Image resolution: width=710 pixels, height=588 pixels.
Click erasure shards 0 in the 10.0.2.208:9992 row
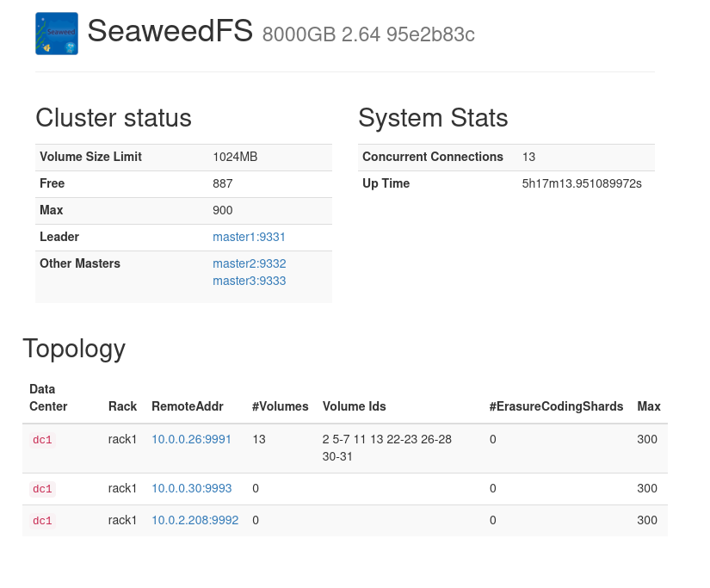492,520
